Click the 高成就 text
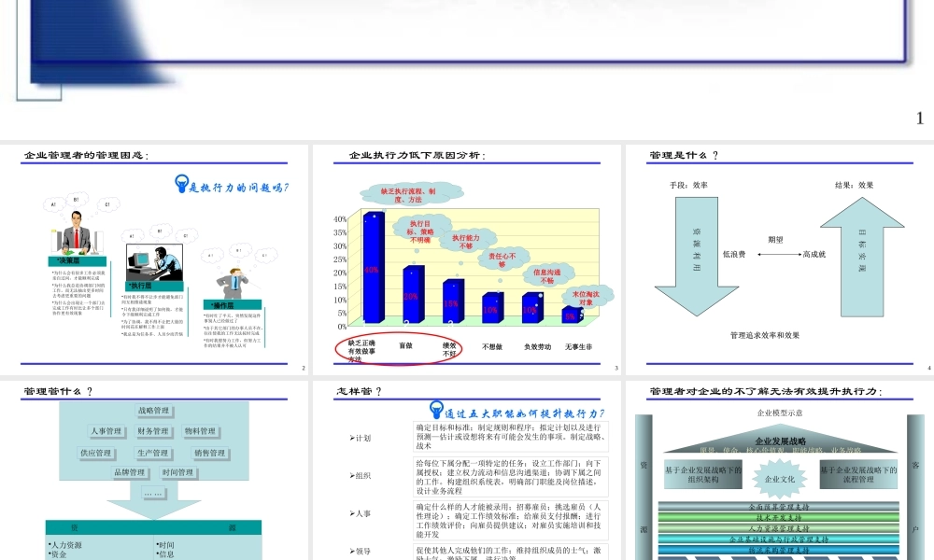The height and width of the screenshot is (560, 934). (x=814, y=254)
